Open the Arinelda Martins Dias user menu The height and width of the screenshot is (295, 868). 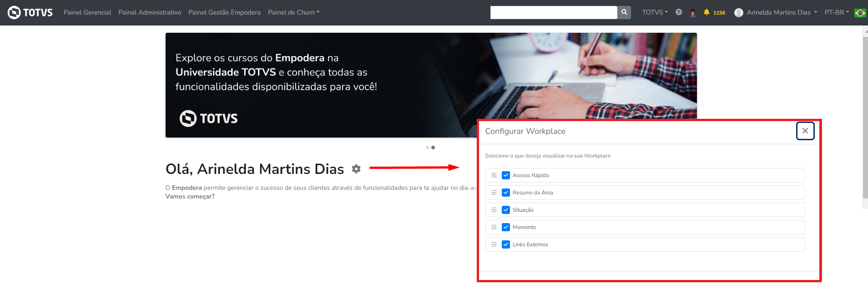click(782, 12)
